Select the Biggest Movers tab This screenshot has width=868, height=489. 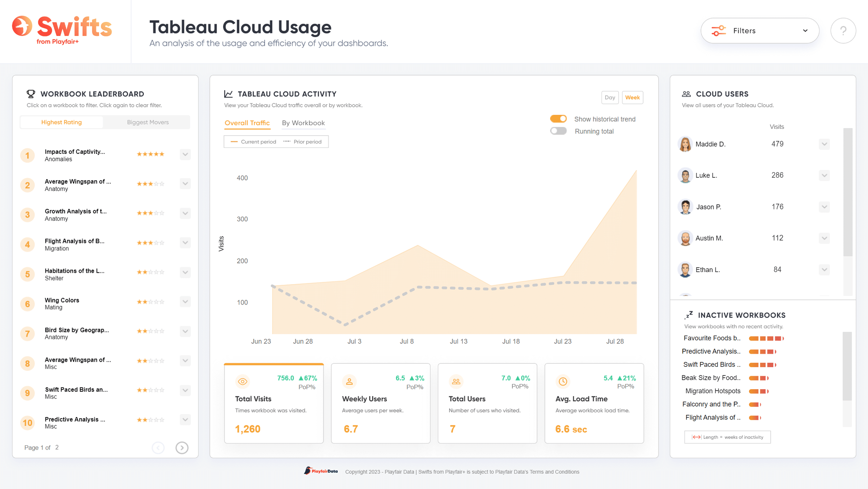click(x=147, y=122)
